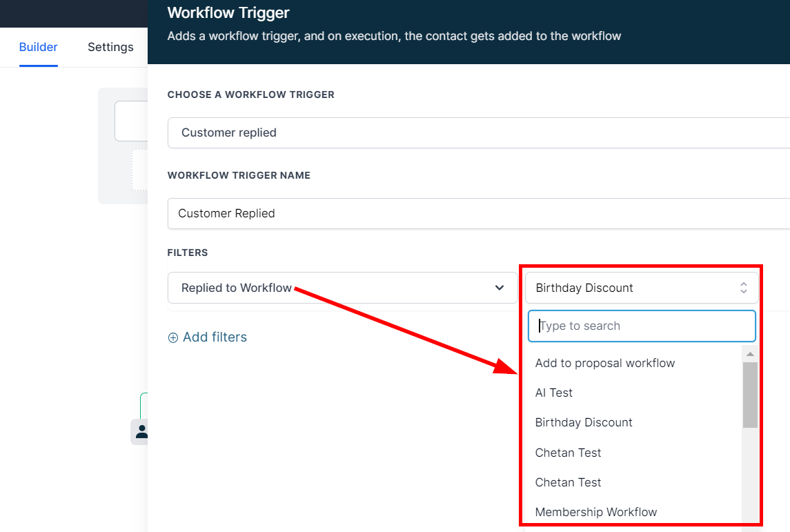Click the workflow list scrollbar thumb
The height and width of the screenshot is (532, 790).
[x=750, y=393]
